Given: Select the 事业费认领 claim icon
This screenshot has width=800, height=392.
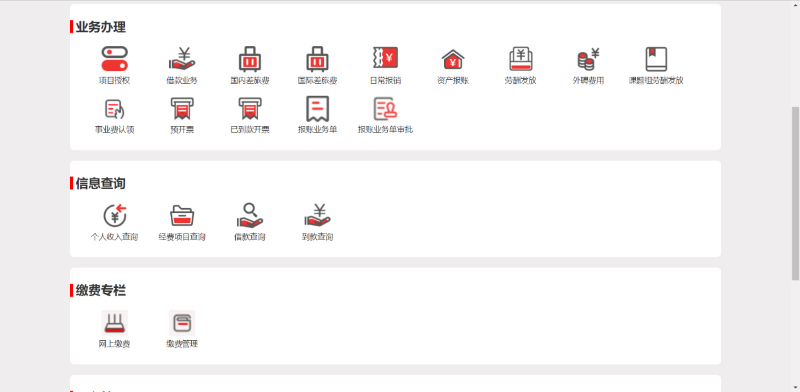Looking at the screenshot, I should (114, 109).
